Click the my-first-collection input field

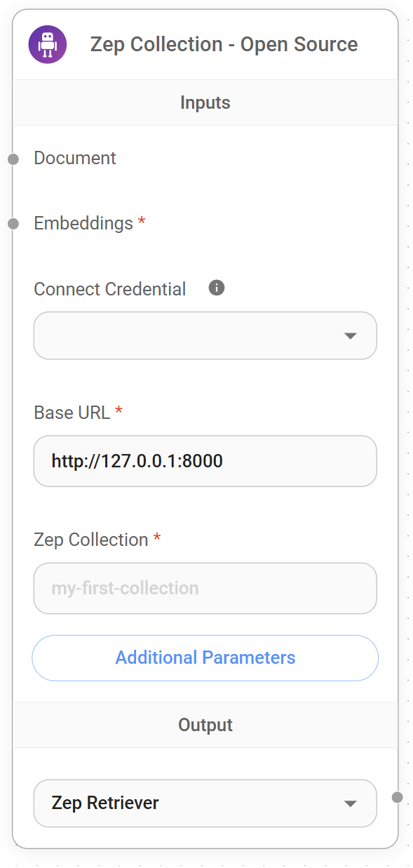click(x=205, y=588)
